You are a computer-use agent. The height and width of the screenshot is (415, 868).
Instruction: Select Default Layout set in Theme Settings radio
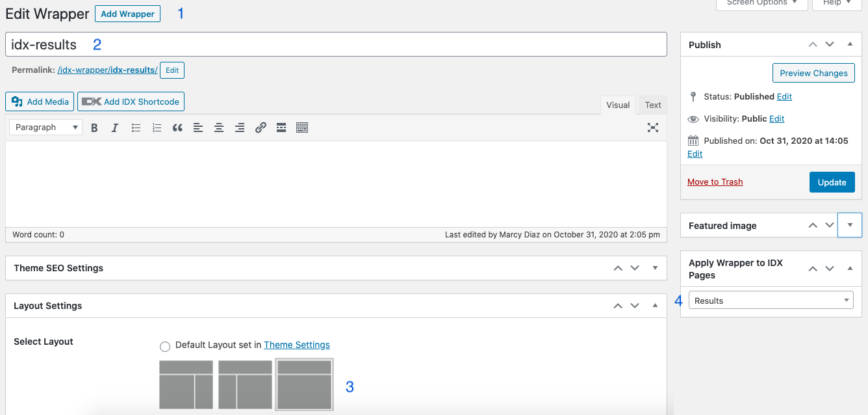pyautogui.click(x=165, y=346)
